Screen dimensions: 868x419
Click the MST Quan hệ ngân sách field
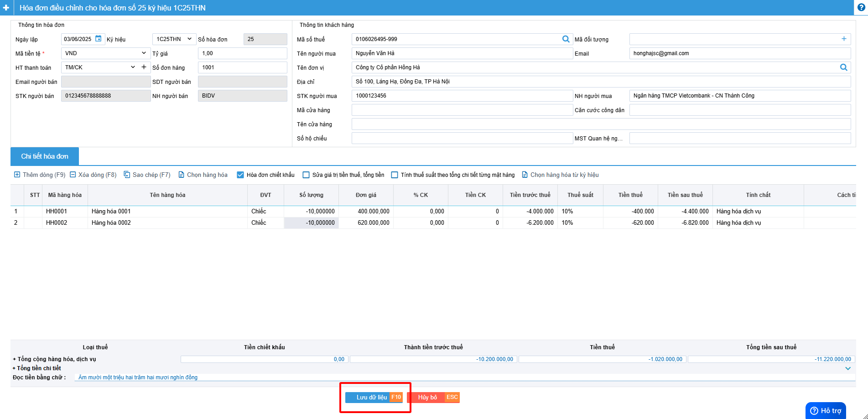pos(740,138)
